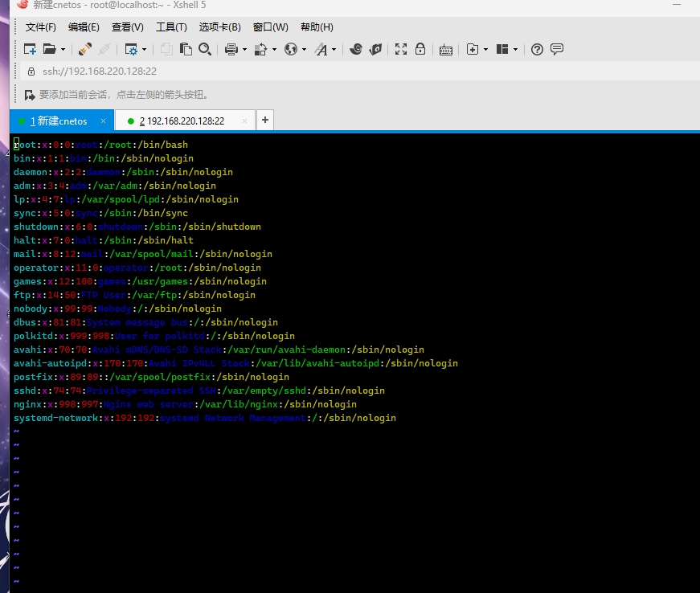Image resolution: width=700 pixels, height=593 pixels.
Task: Open the 编辑(E) menu
Action: pyautogui.click(x=84, y=27)
